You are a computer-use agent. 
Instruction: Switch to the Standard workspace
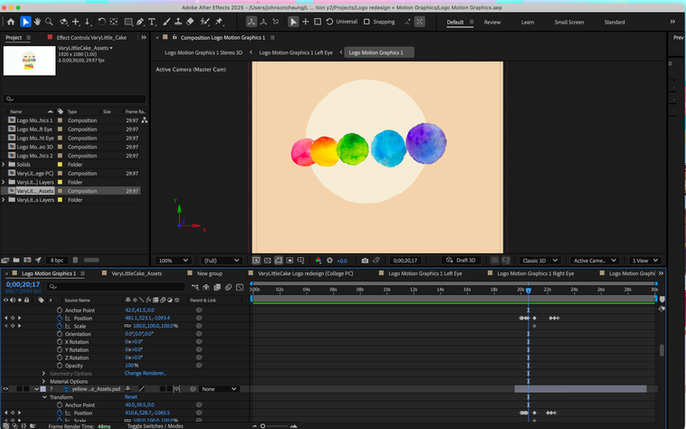[614, 22]
